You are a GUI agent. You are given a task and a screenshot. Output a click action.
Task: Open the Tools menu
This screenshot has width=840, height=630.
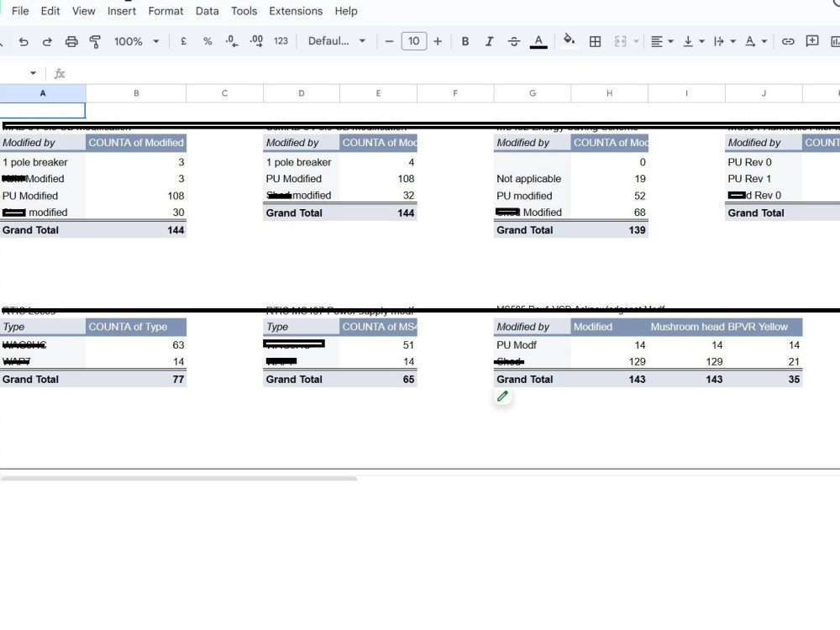coord(244,11)
